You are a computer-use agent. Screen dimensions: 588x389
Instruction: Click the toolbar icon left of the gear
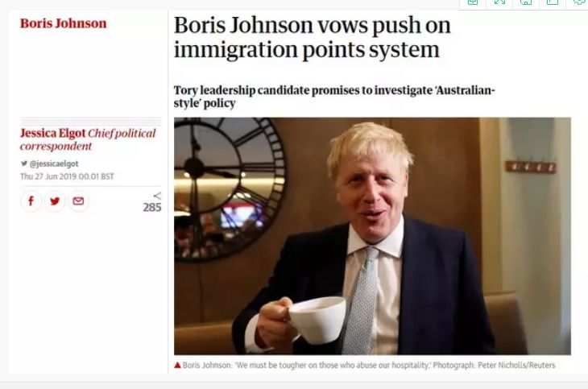(553, 2)
